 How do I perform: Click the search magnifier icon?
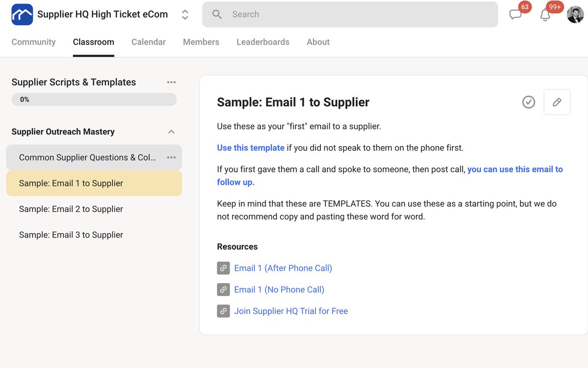pyautogui.click(x=217, y=14)
